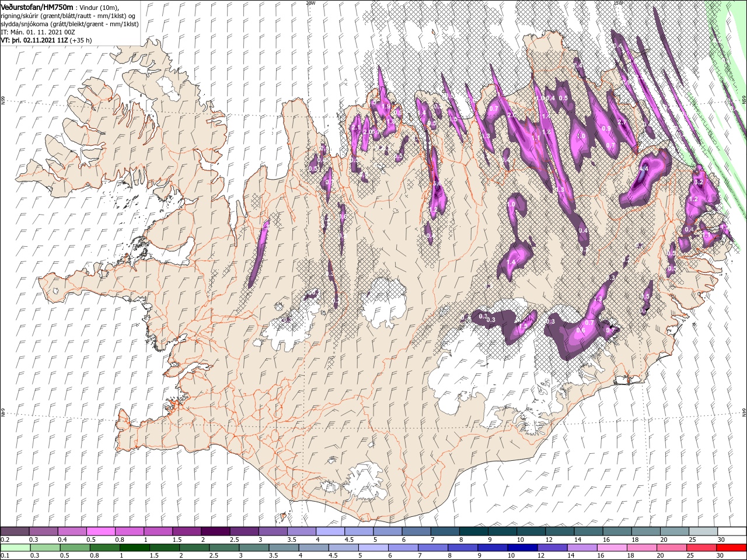Select the deep blue rain swatch between 10 and 12
The image size is (747, 560).
(x=521, y=548)
